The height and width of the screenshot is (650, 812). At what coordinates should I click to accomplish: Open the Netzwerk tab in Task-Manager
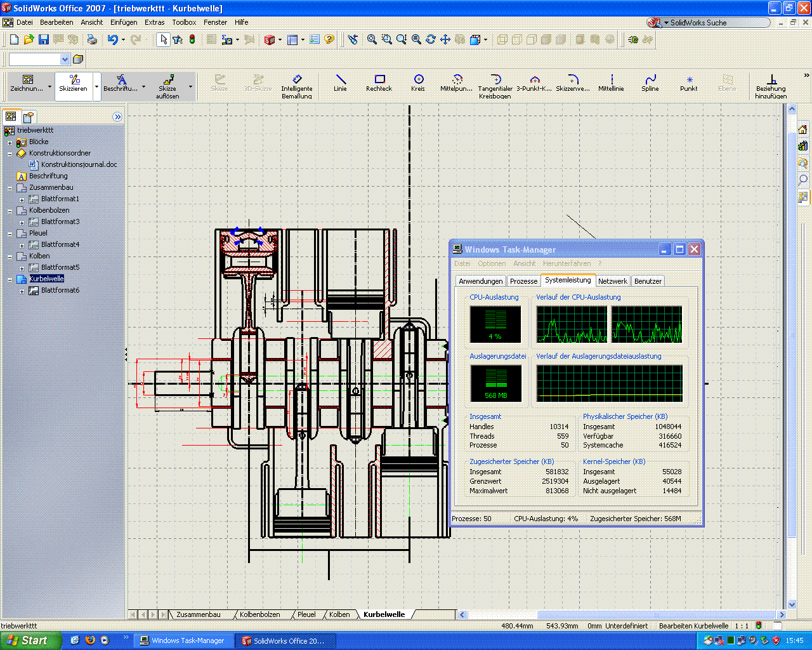coord(613,281)
